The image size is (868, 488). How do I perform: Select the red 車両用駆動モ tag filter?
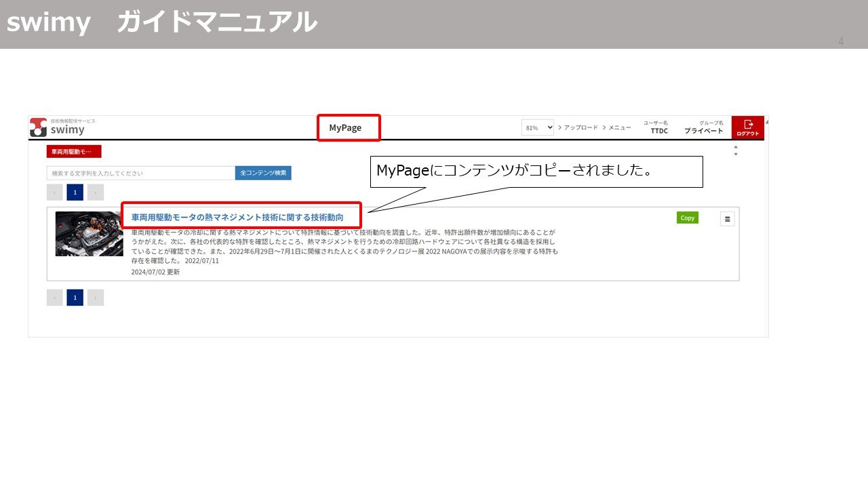(73, 151)
